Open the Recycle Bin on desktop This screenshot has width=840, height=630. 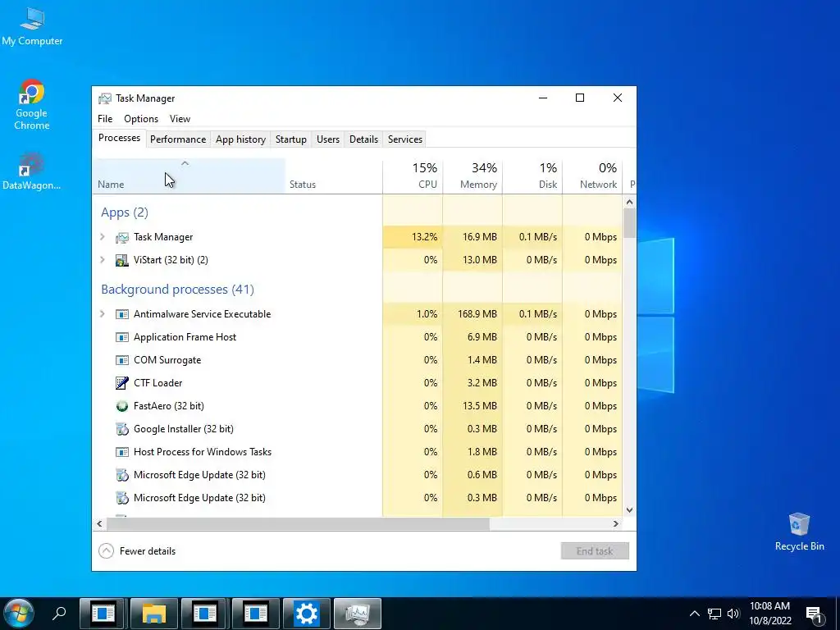coord(799,532)
